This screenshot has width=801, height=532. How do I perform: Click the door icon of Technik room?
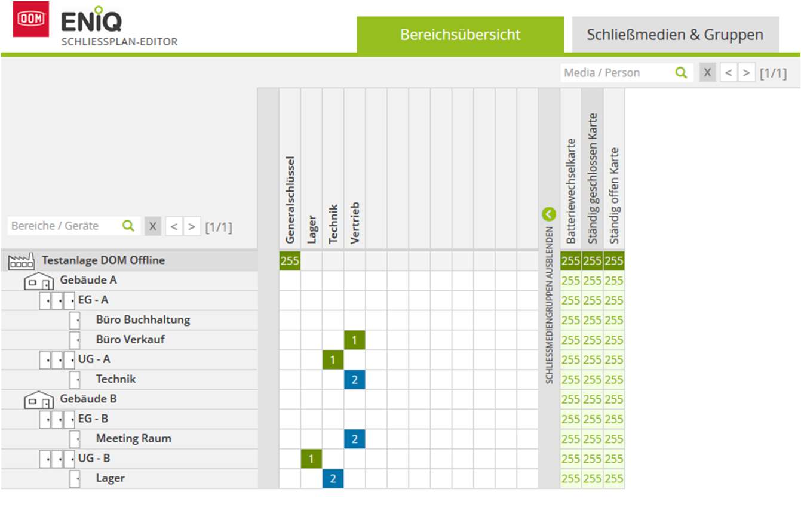point(75,380)
